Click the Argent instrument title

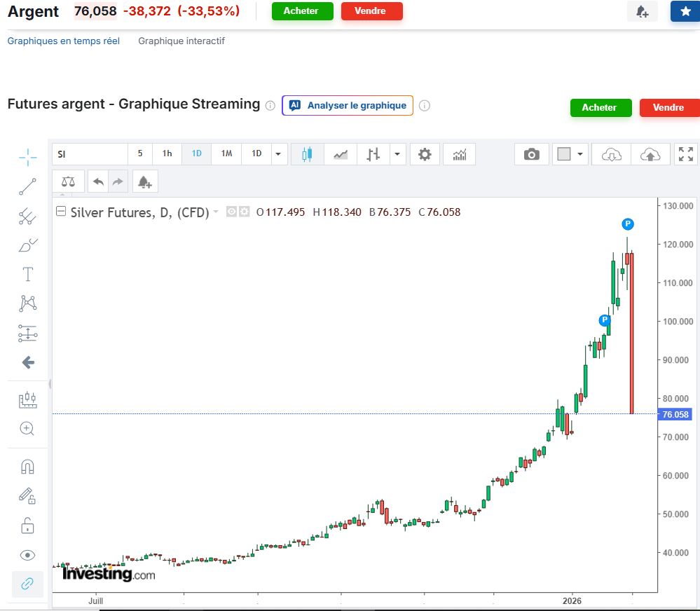click(33, 12)
